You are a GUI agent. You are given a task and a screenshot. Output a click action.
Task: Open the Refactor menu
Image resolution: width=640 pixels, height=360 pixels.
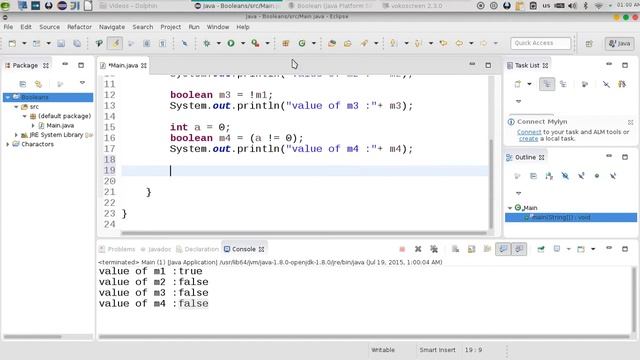click(x=79, y=27)
